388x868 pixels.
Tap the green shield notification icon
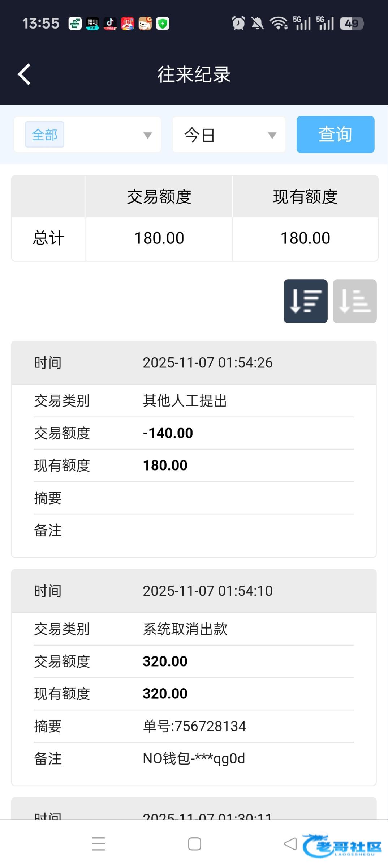point(163,24)
